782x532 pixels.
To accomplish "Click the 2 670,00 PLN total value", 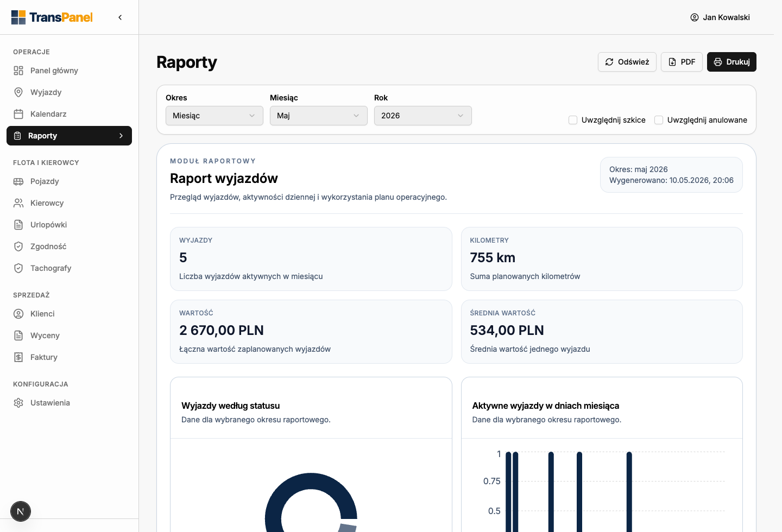I will 222,331.
